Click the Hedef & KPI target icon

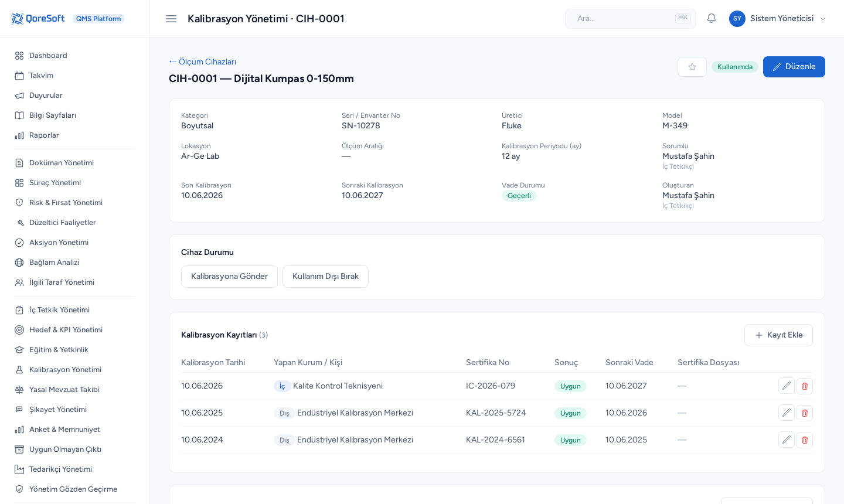click(19, 330)
